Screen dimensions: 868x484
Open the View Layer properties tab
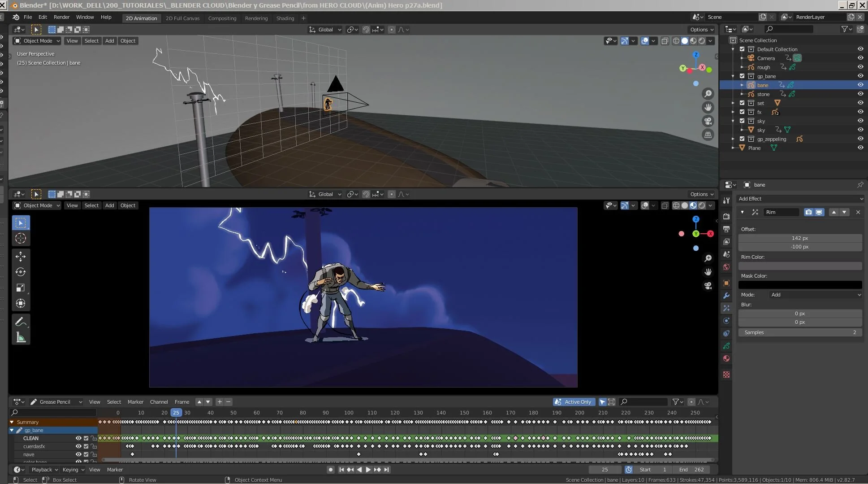click(726, 241)
